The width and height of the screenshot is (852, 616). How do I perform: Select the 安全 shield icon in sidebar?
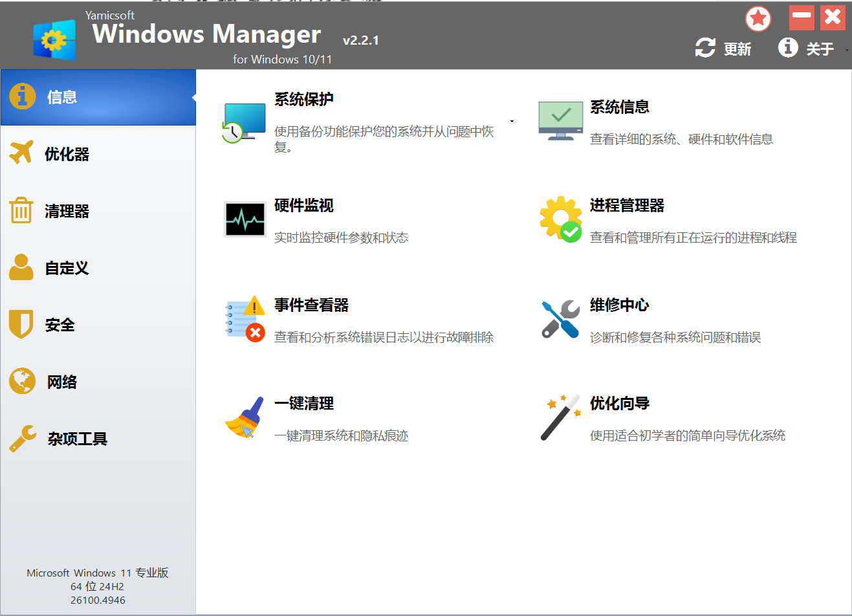(x=19, y=324)
